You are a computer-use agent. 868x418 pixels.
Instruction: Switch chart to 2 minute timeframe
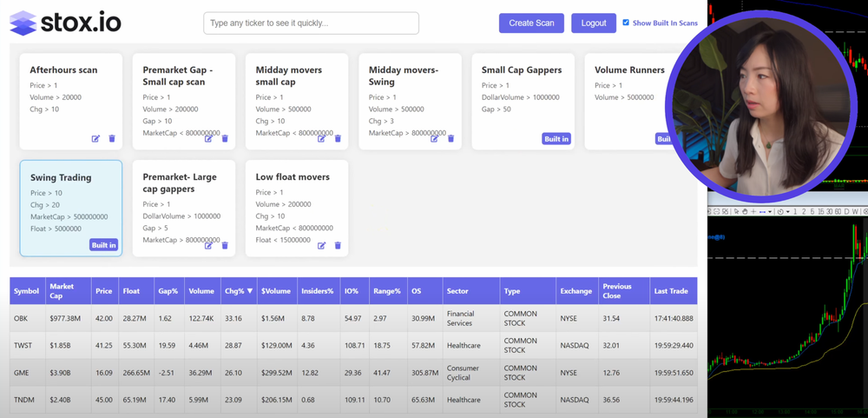coord(804,212)
